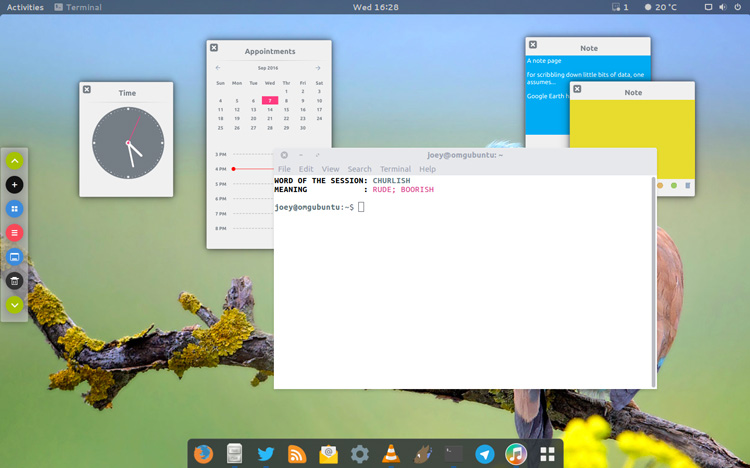Pick the green color dot on yellow note
This screenshot has height=468, width=750.
[x=674, y=186]
